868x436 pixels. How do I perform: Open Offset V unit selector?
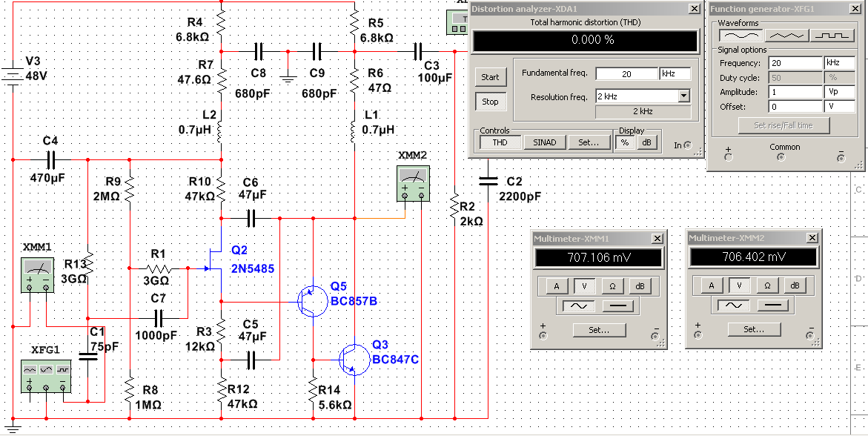(x=839, y=106)
